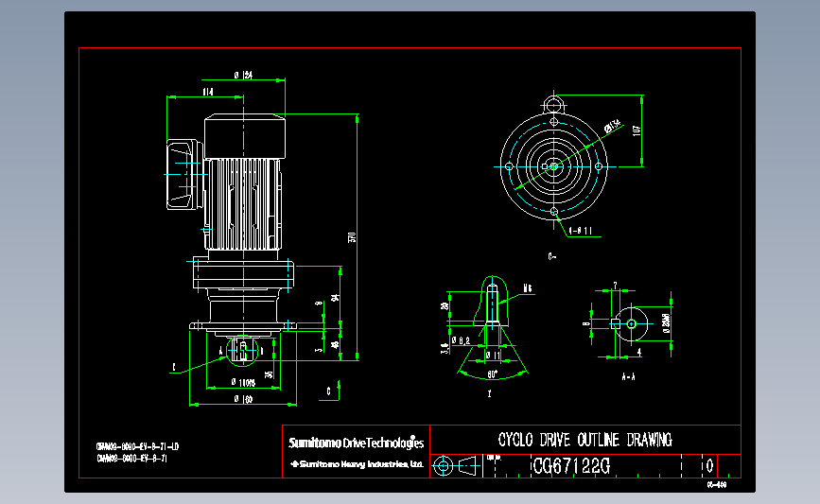Select the 94 vertical dimension
The image size is (820, 504).
coord(335,298)
